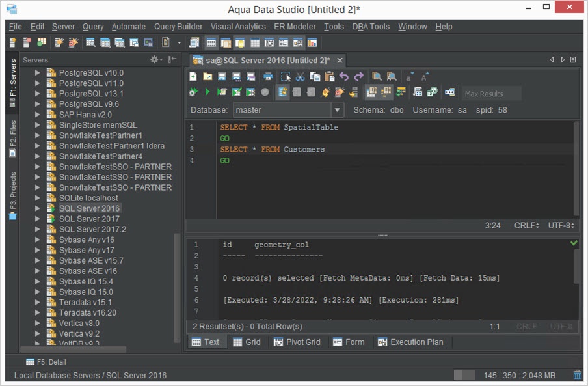Viewport: 588px width, 386px height.
Task: Click the Paste clipboard icon
Action: (329, 77)
